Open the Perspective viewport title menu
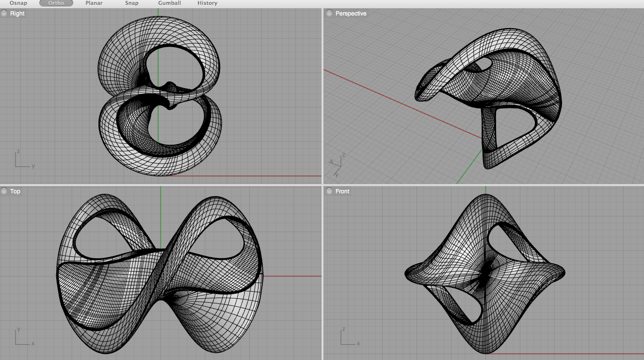644x360 pixels. pyautogui.click(x=351, y=14)
